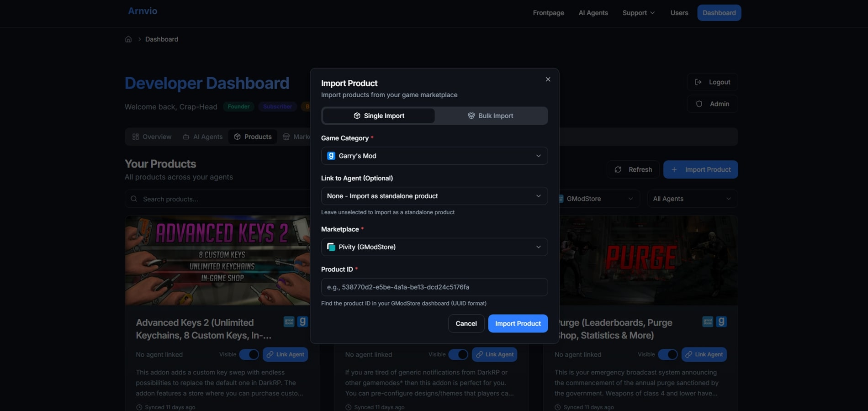
Task: Select the Products tab
Action: 253,137
